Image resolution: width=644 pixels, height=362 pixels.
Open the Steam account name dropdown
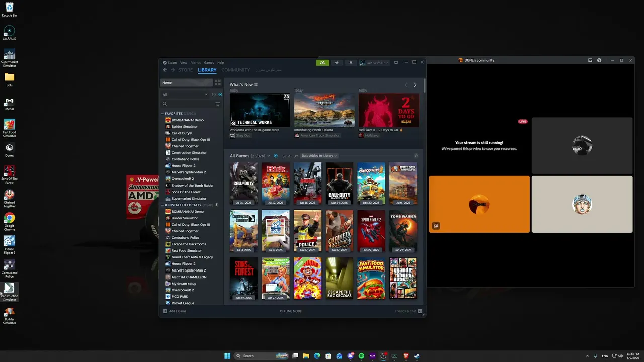tap(374, 63)
